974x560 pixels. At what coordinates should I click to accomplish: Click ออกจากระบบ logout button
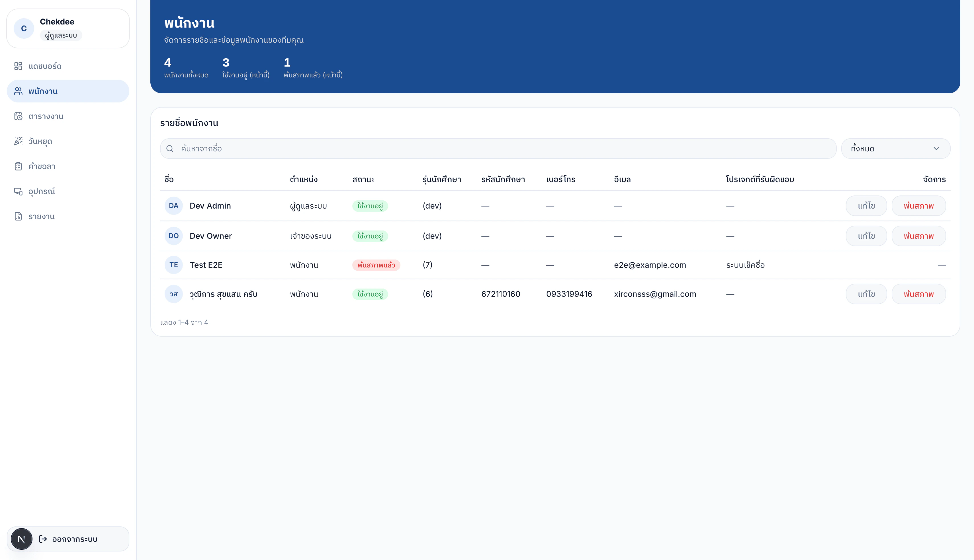68,539
